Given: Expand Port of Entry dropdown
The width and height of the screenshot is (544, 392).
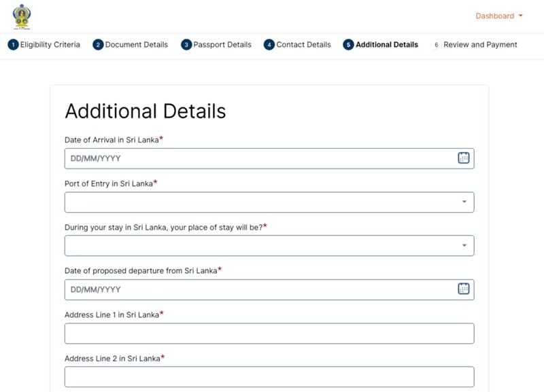Looking at the screenshot, I should coord(269,202).
